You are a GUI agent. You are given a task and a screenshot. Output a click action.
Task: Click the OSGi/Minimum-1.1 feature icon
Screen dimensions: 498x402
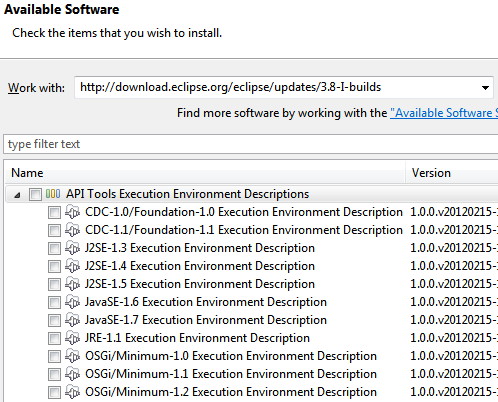72,374
